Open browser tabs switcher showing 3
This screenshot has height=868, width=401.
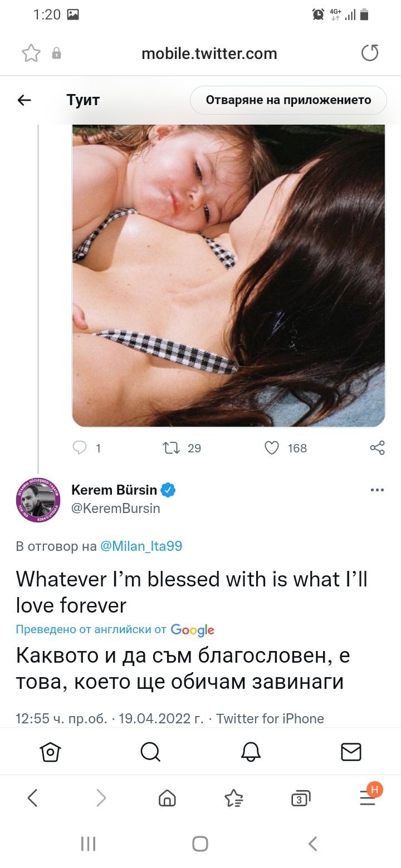[301, 799]
